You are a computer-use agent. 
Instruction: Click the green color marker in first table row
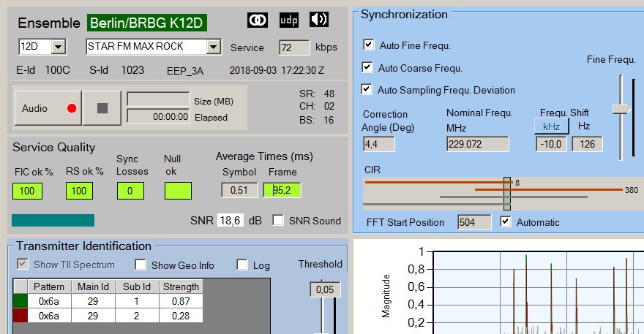(20, 301)
